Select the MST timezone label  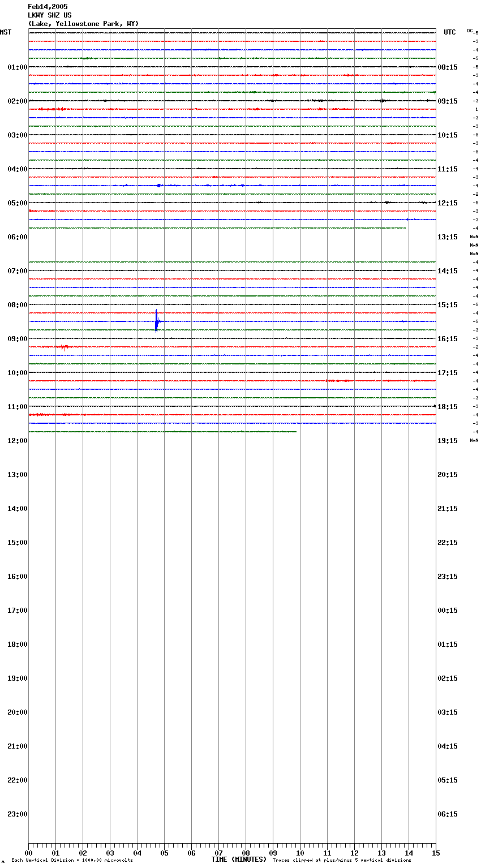click(x=6, y=32)
